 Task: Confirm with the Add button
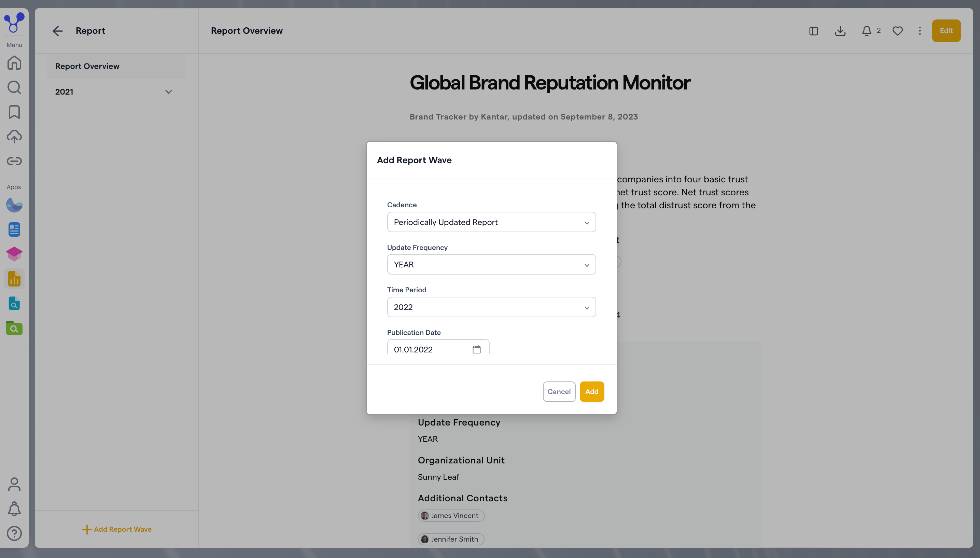(x=591, y=391)
